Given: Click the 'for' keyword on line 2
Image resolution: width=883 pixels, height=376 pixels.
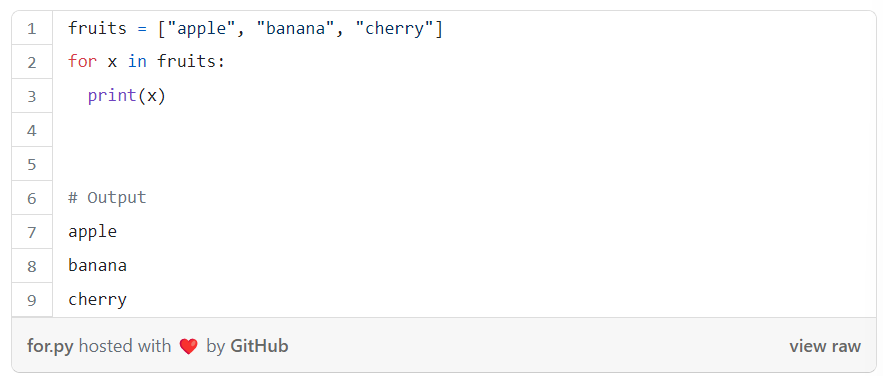Looking at the screenshot, I should (83, 61).
